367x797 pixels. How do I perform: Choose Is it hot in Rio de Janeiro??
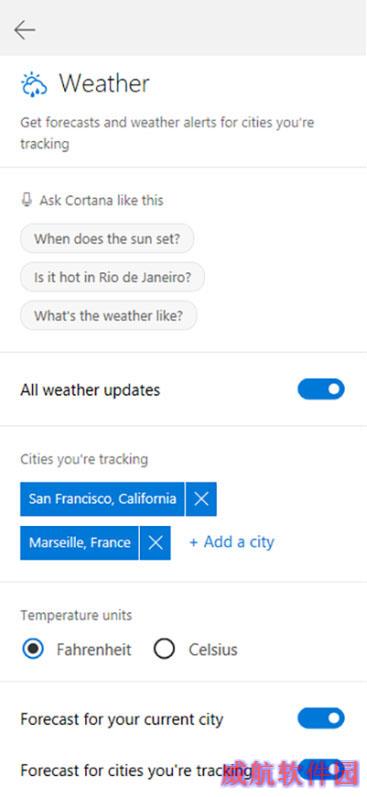pos(112,278)
